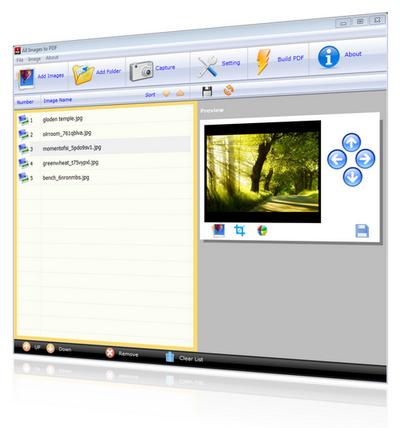
Task: Click the Capture camera icon
Action: [x=141, y=71]
